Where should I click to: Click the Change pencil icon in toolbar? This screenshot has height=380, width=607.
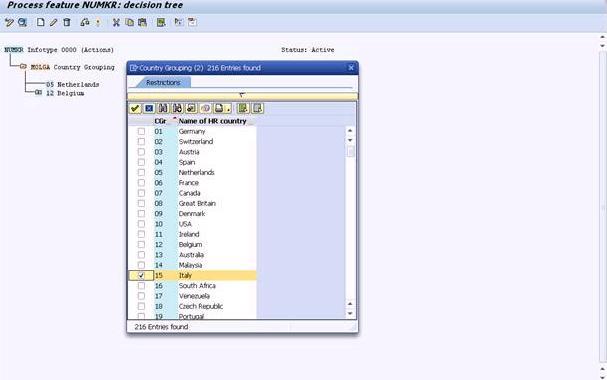click(53, 22)
